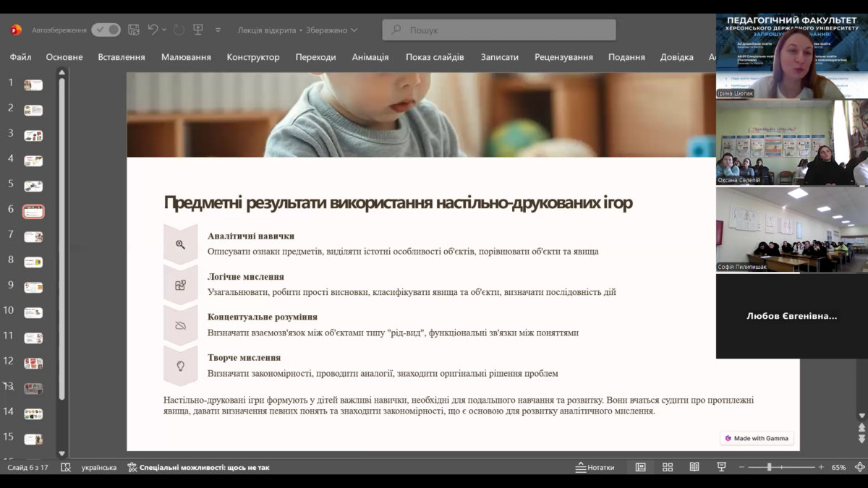
Task: Click 'Спеціальні можливості: щось не так' accessibility status
Action: coord(198,468)
